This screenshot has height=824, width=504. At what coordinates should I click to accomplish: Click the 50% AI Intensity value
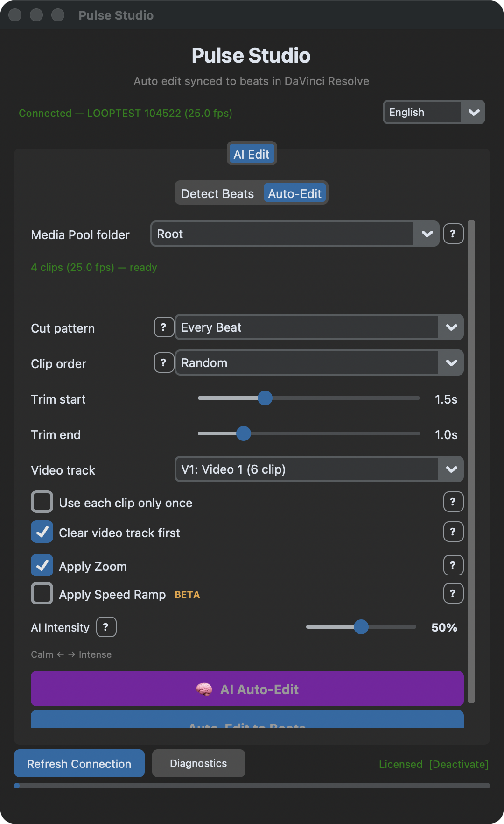[444, 627]
